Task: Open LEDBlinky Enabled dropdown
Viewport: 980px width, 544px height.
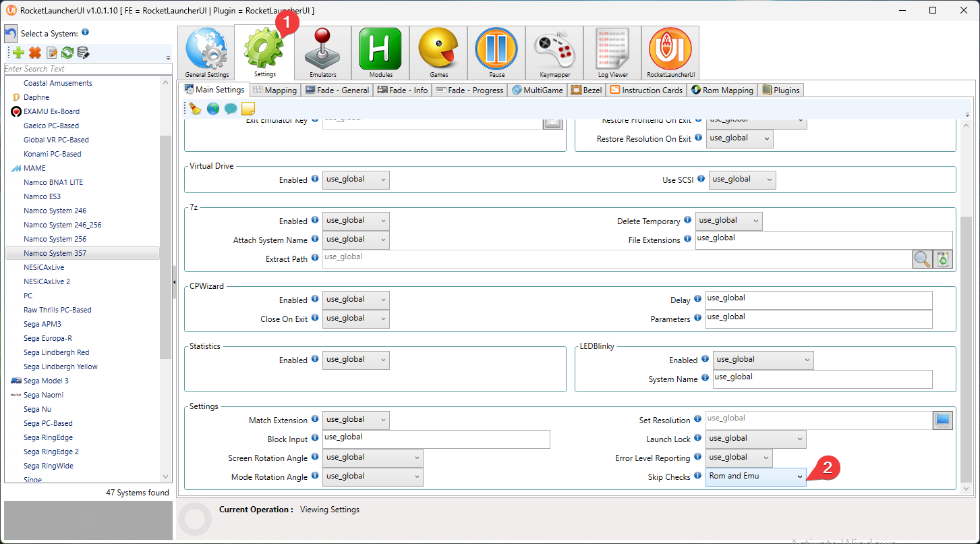Action: click(x=763, y=360)
